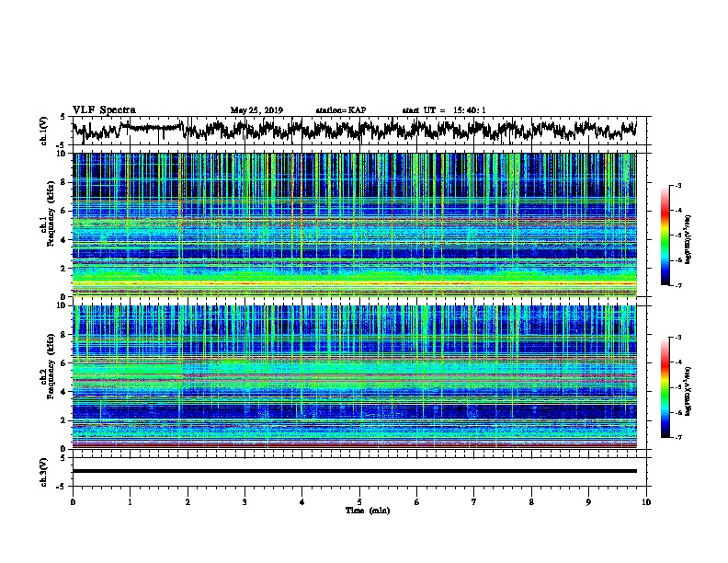Click the "ch.1(V)" waveform axis label
The image size is (728, 563).
44,131
